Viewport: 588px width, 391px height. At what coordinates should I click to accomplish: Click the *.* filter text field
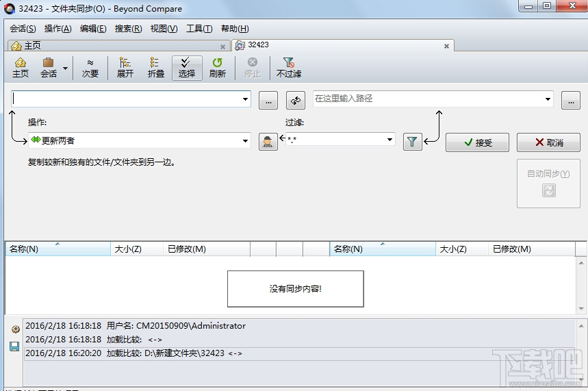pyautogui.click(x=335, y=140)
